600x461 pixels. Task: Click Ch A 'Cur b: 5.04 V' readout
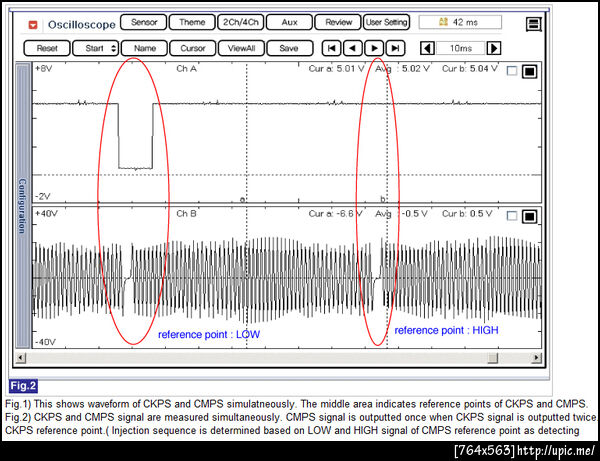point(470,69)
